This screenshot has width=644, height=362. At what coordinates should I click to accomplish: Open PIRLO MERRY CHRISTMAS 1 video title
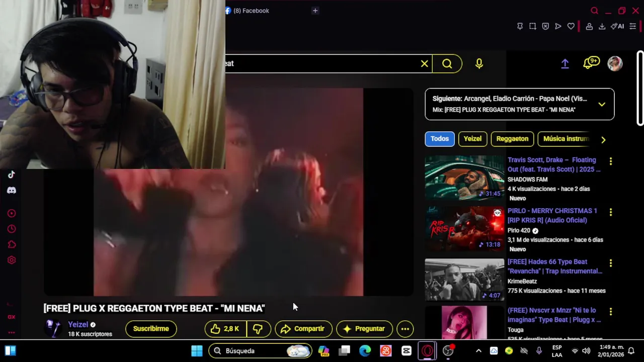click(x=552, y=215)
